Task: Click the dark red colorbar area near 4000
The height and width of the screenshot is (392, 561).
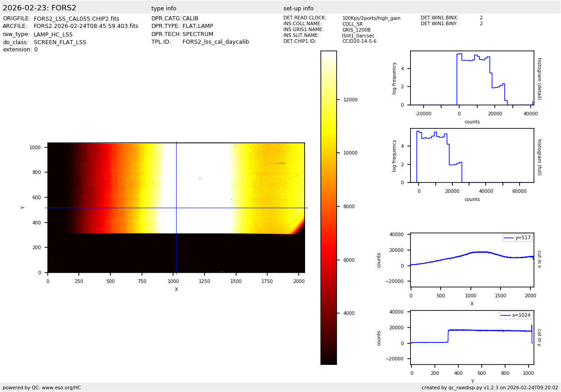Action: click(x=328, y=313)
